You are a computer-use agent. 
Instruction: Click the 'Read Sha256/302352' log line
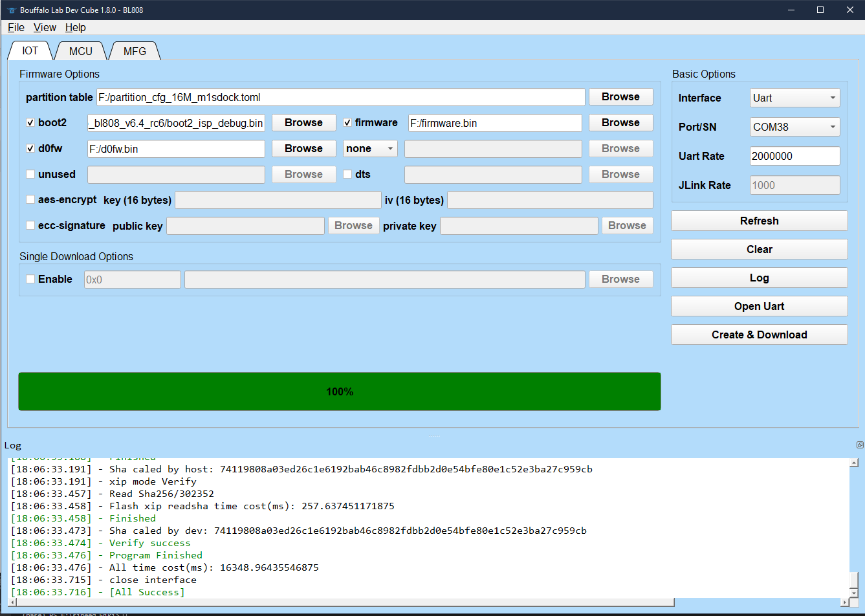pos(113,494)
